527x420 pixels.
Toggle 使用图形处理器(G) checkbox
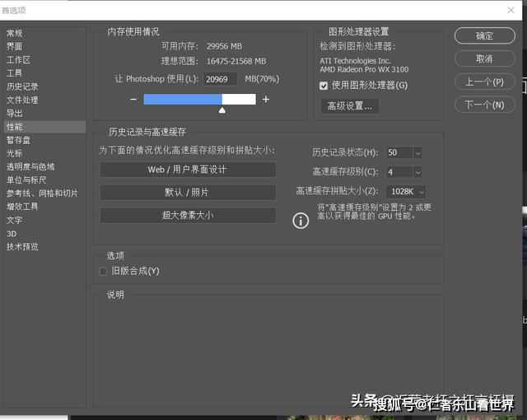[x=324, y=86]
